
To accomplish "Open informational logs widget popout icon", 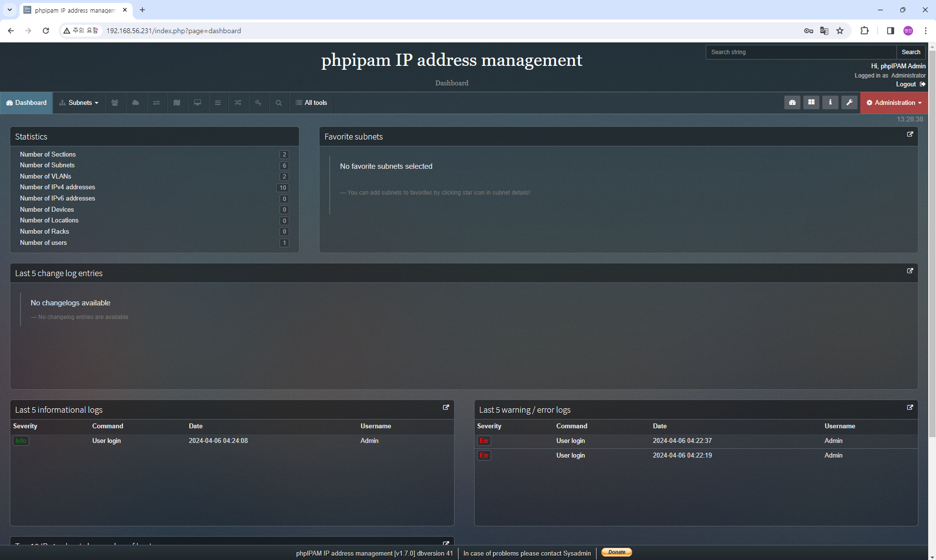I will coord(446,407).
